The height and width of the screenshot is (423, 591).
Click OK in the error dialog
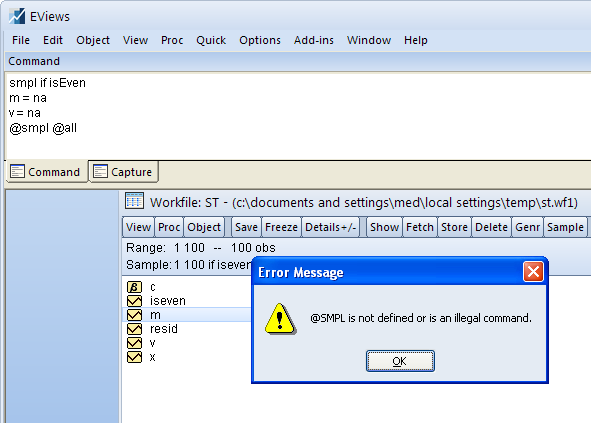coord(400,361)
